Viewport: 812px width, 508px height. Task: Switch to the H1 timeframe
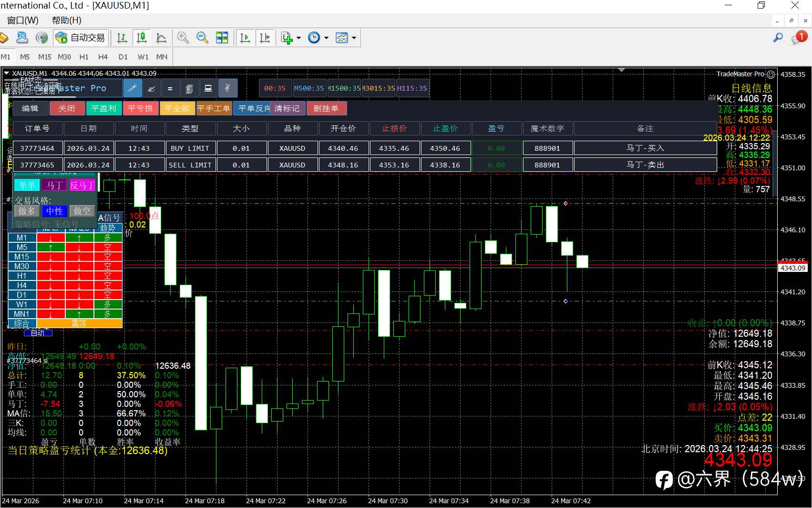pos(84,57)
